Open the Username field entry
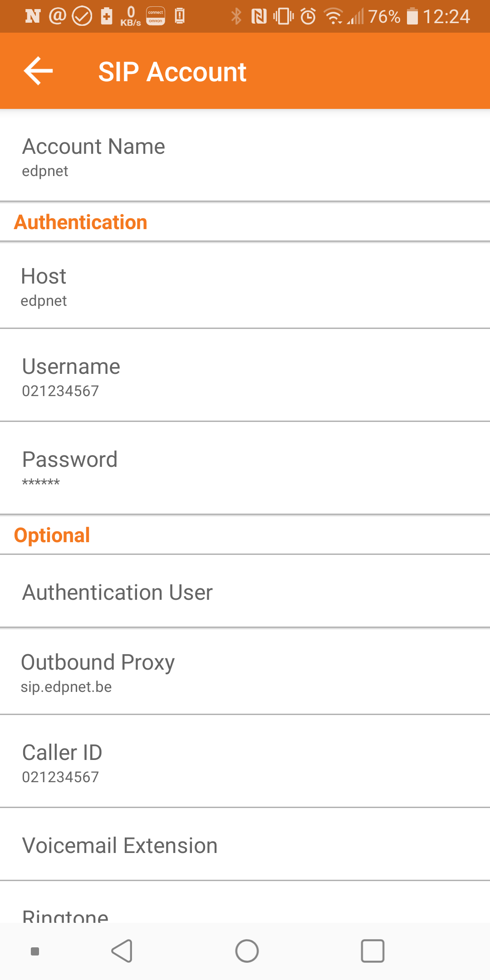 [x=245, y=377]
